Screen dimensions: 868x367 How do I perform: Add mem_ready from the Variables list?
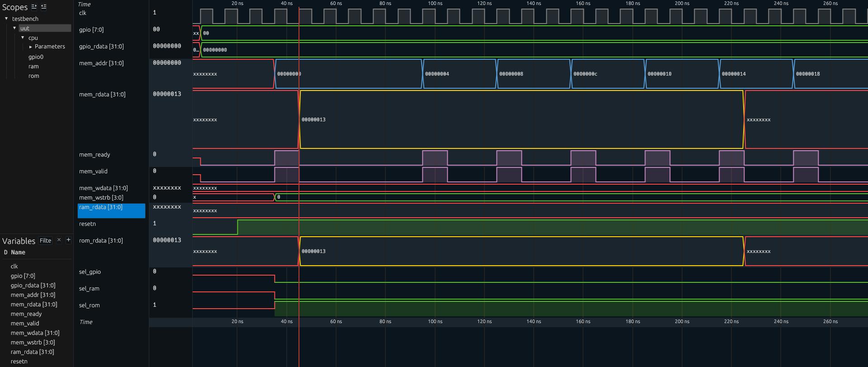tap(26, 314)
